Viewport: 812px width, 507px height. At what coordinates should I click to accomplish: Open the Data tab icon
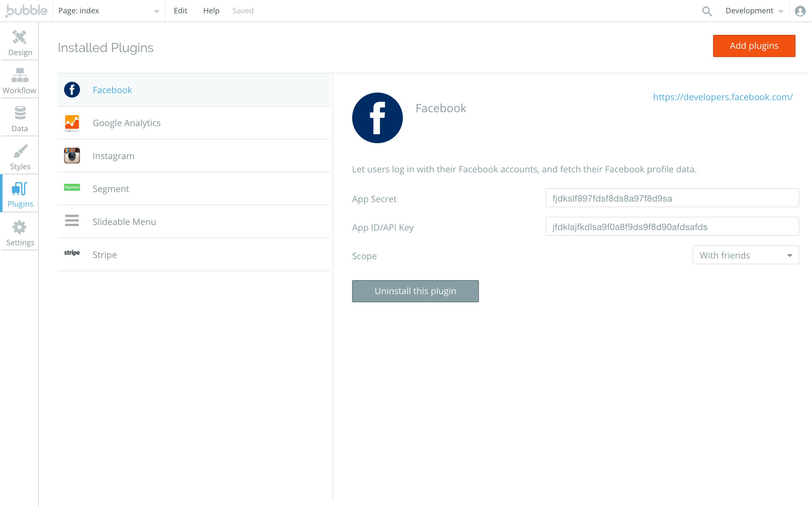(x=20, y=113)
